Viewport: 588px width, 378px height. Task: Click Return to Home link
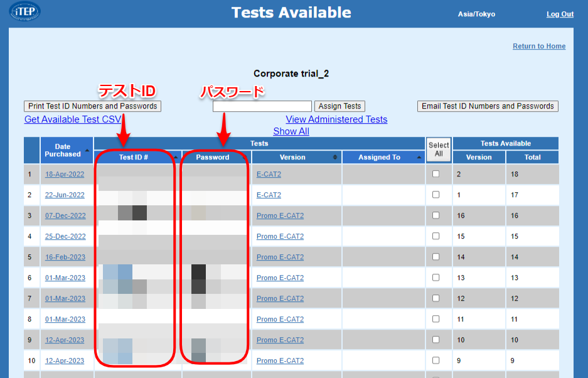[539, 46]
